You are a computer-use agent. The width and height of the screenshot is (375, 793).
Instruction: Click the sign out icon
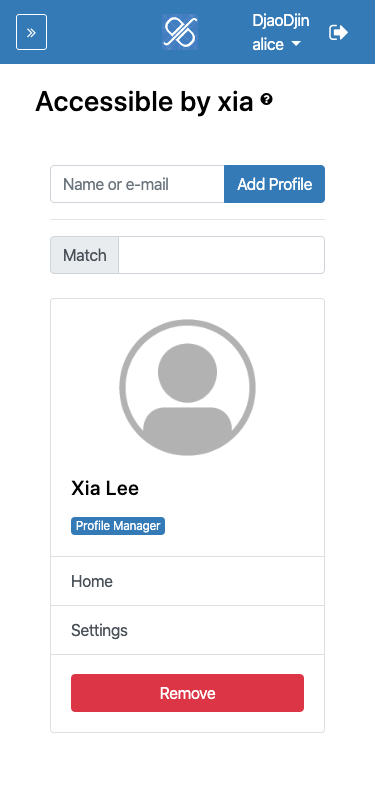click(x=338, y=32)
